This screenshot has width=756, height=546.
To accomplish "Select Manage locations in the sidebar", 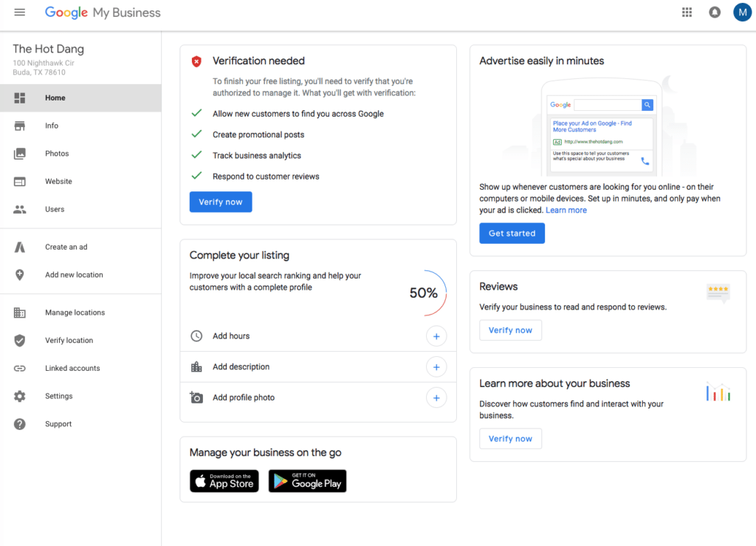I will click(80, 313).
